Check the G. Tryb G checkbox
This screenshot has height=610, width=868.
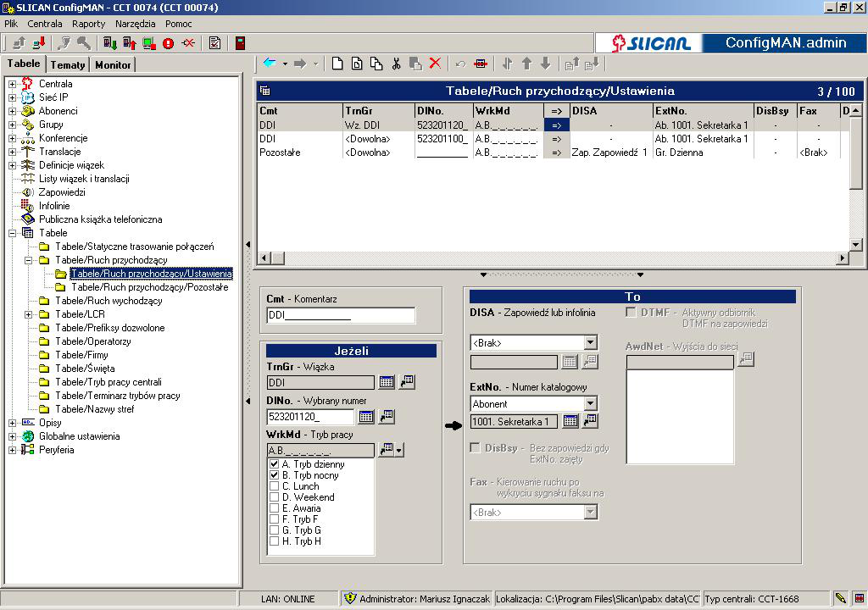click(x=274, y=530)
